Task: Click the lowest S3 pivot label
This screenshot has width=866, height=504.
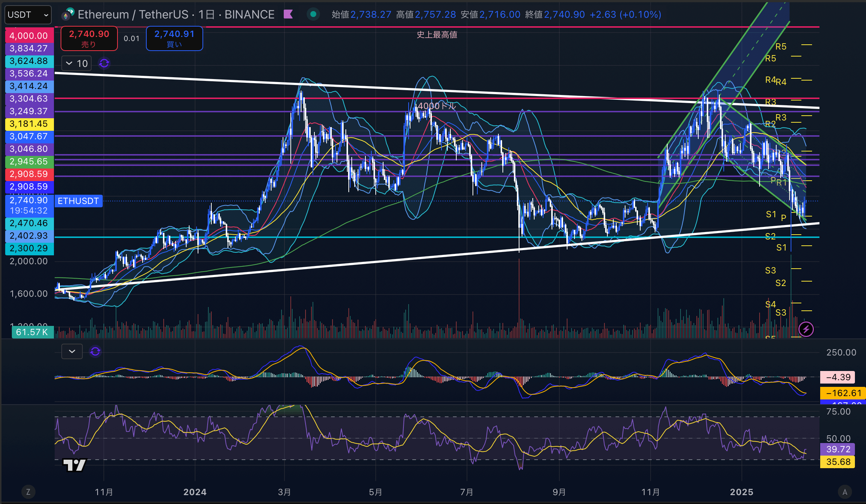Action: point(781,313)
